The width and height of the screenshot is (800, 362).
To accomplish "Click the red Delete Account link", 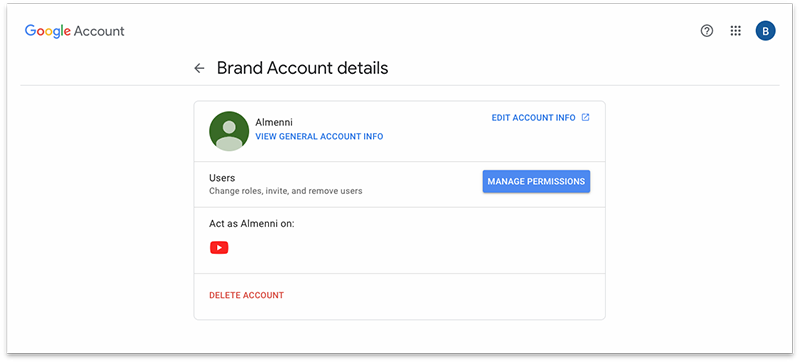I will [246, 295].
